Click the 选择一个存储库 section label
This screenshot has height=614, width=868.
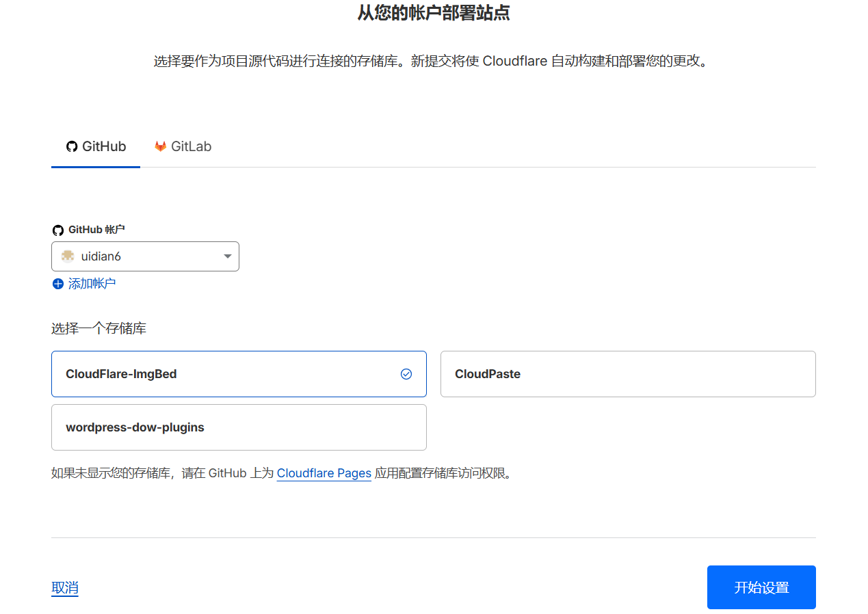[98, 329]
